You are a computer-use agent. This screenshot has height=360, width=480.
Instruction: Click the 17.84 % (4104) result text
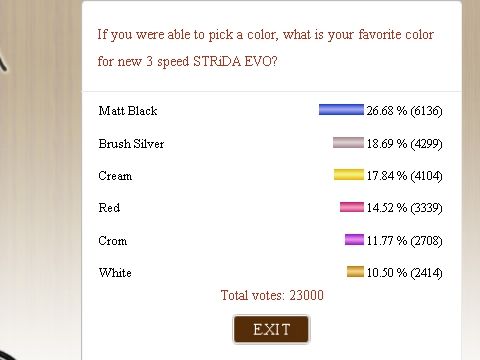pyautogui.click(x=404, y=175)
